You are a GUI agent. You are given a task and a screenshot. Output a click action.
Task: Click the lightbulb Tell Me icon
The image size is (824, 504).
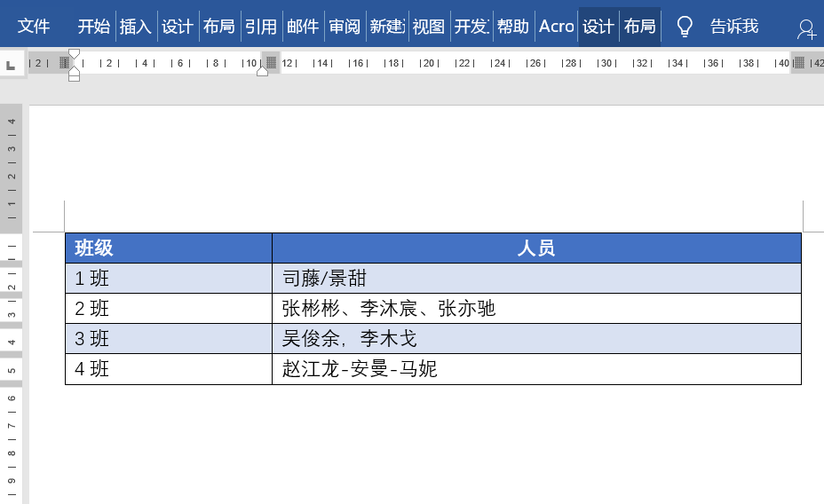coord(685,27)
